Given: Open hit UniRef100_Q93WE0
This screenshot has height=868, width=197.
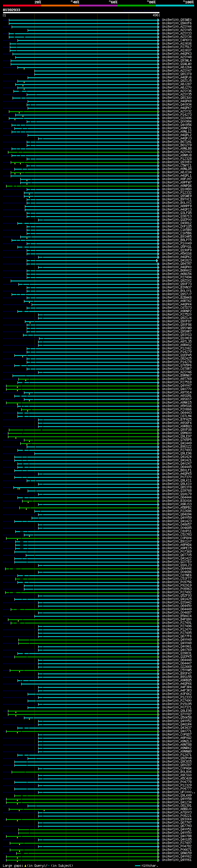Looking at the screenshot, I should click(x=177, y=20).
